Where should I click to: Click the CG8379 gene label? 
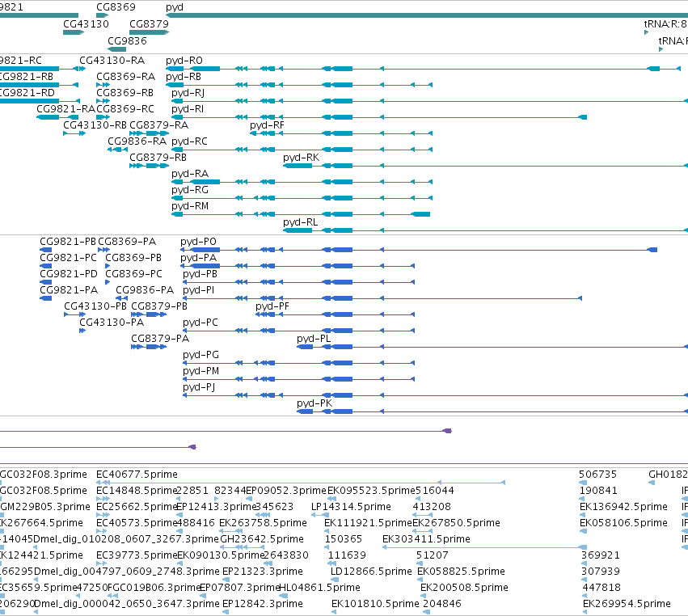(150, 24)
